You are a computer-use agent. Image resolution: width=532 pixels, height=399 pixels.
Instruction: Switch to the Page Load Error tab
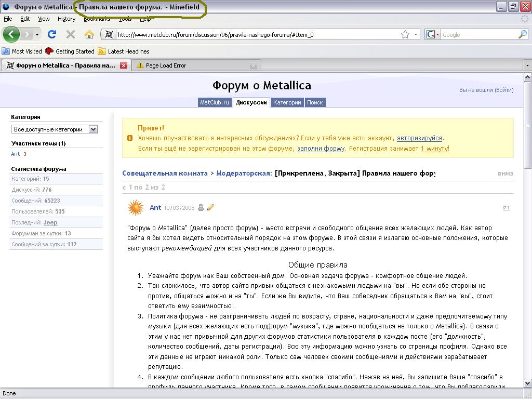(166, 65)
